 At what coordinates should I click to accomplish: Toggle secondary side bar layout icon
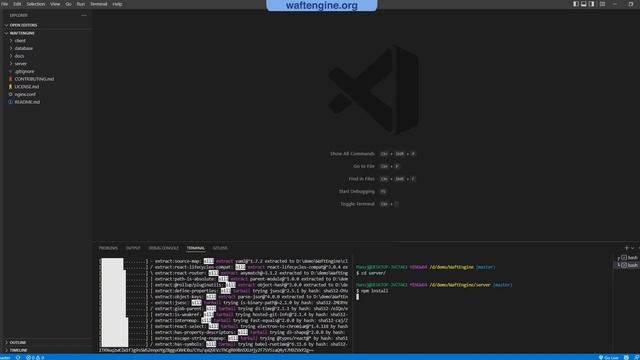click(591, 4)
